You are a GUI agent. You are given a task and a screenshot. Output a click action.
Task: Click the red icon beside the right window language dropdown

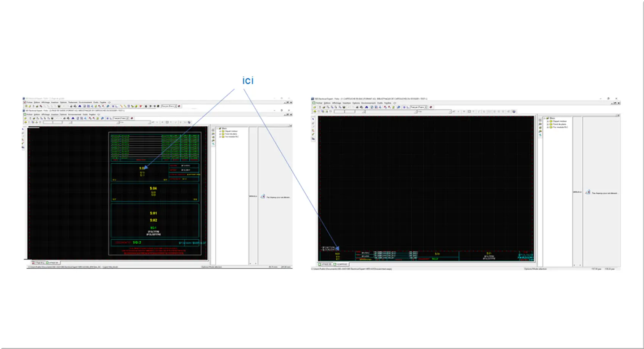[431, 107]
